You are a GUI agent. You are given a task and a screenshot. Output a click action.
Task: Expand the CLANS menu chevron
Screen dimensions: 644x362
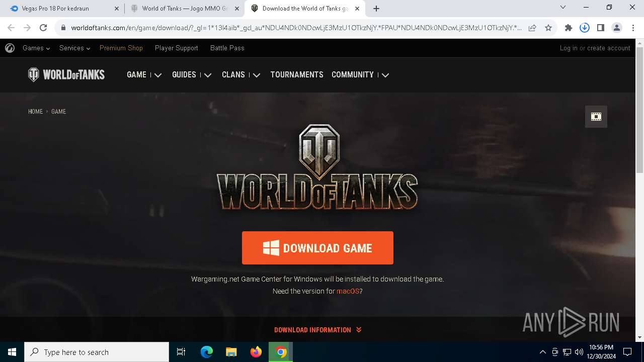257,75
